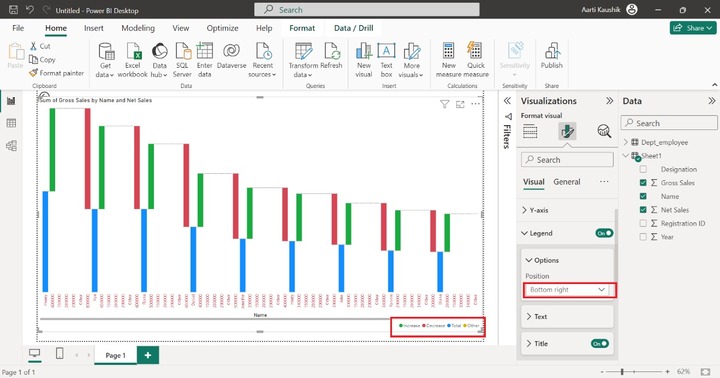Click the Save icon in title bar
720x378 pixels.
[13, 10]
